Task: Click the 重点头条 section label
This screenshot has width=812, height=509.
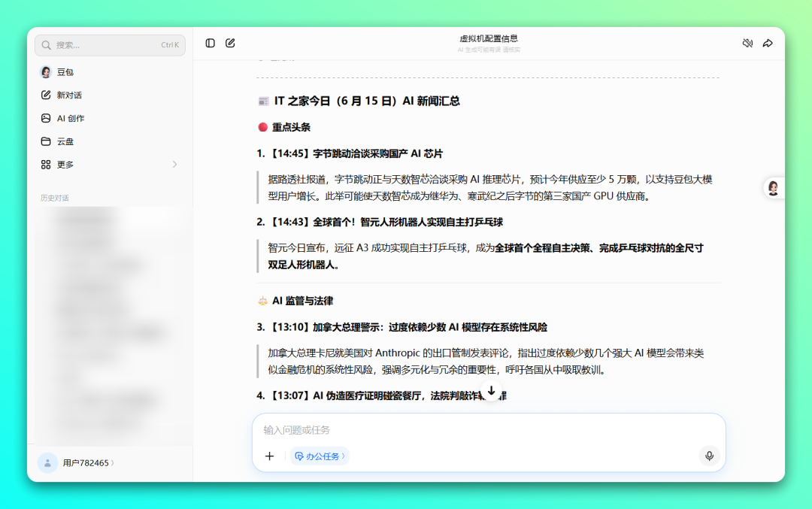Action: [x=291, y=127]
